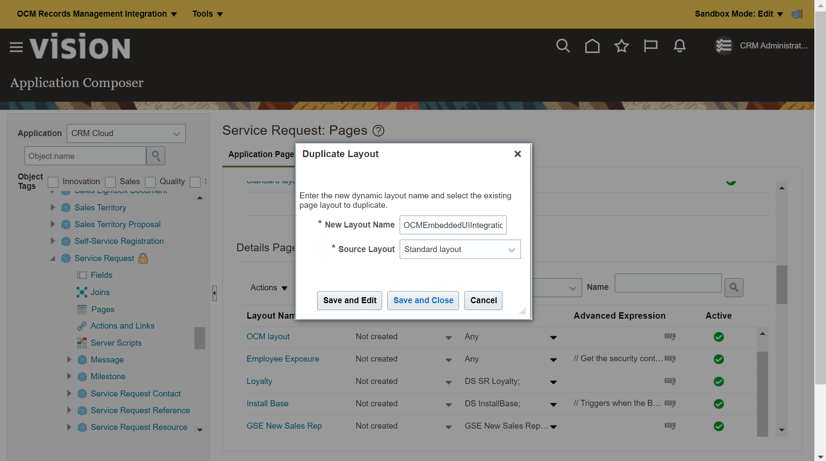Image resolution: width=826 pixels, height=461 pixels.
Task: Expand Sales Territory tree node
Action: click(x=53, y=208)
